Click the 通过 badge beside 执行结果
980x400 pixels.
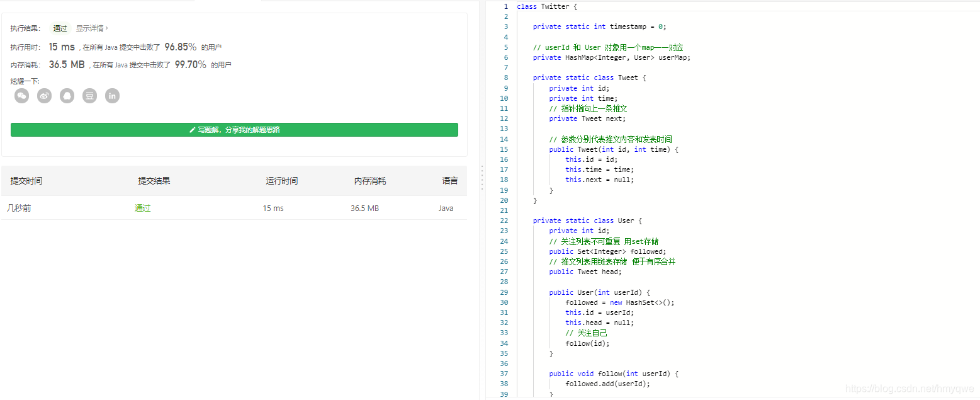pos(60,28)
